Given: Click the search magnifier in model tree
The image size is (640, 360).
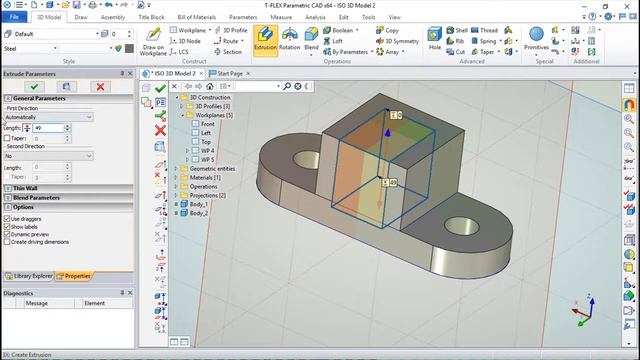Looking at the screenshot, I should point(287,86).
